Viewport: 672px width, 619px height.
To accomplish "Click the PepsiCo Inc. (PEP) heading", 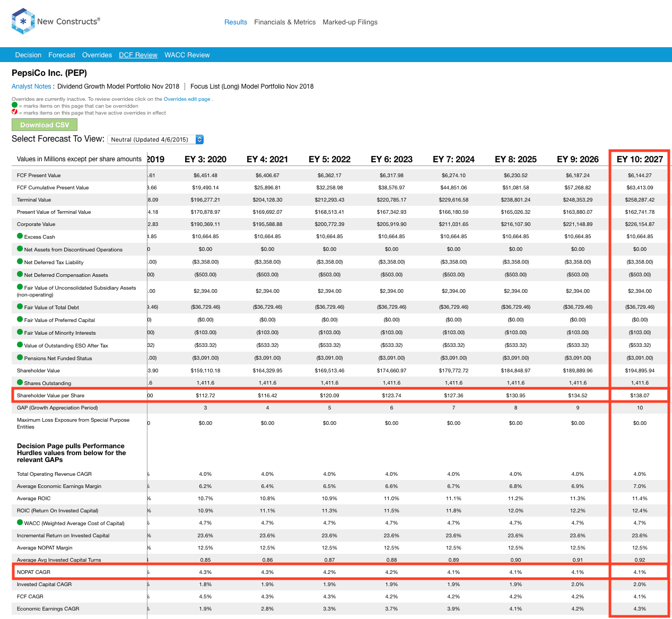I will click(x=49, y=73).
